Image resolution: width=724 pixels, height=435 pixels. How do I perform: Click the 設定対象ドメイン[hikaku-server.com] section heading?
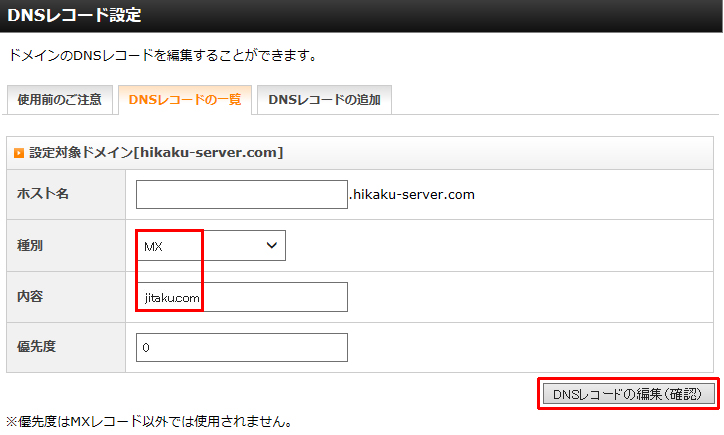coord(156,153)
